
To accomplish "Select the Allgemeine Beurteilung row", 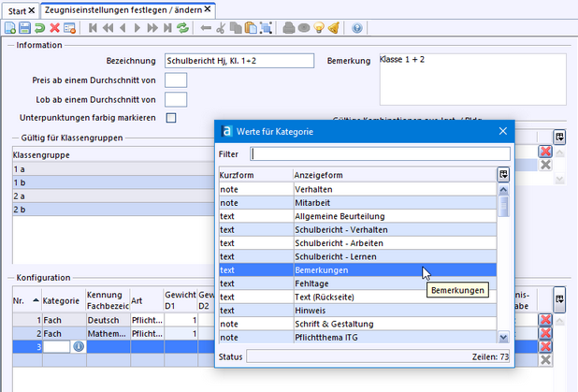I will (x=358, y=216).
